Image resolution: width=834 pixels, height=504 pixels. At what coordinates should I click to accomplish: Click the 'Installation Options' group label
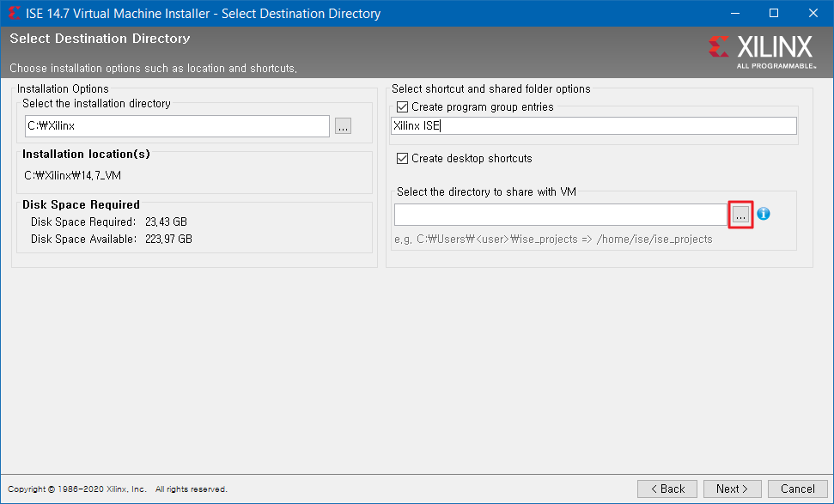(x=63, y=88)
